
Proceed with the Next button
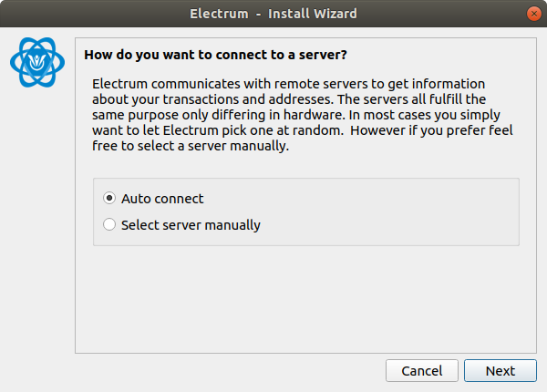501,371
